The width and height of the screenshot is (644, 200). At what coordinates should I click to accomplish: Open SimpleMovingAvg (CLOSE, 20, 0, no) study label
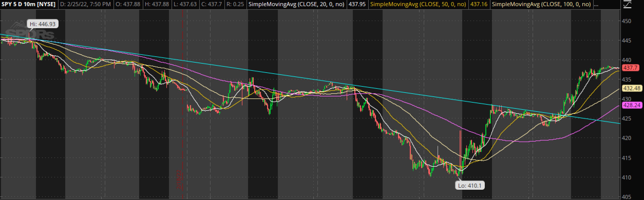point(296,4)
